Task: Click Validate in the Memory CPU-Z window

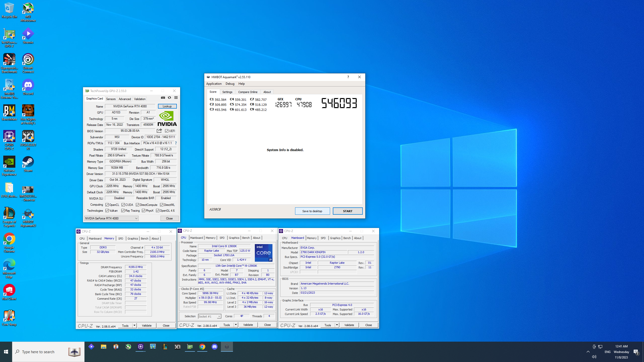Action: pyautogui.click(x=147, y=326)
